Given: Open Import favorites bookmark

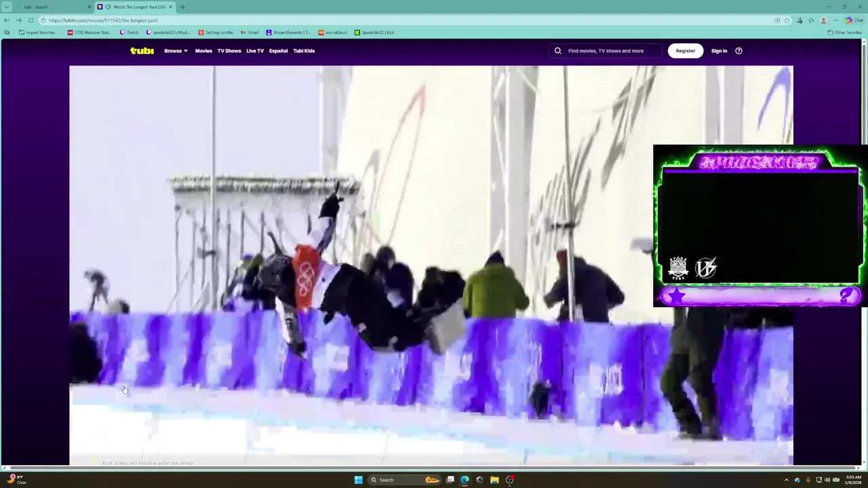Looking at the screenshot, I should pyautogui.click(x=37, y=33).
